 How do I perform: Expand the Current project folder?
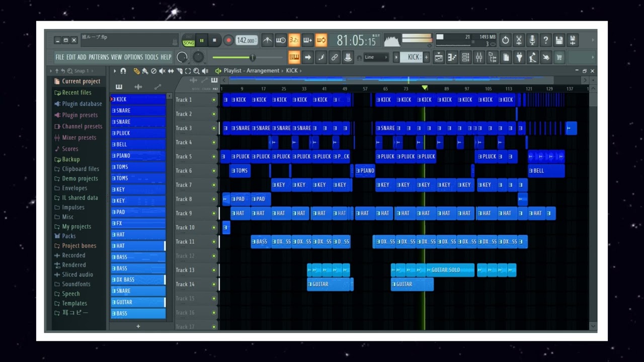[77, 81]
